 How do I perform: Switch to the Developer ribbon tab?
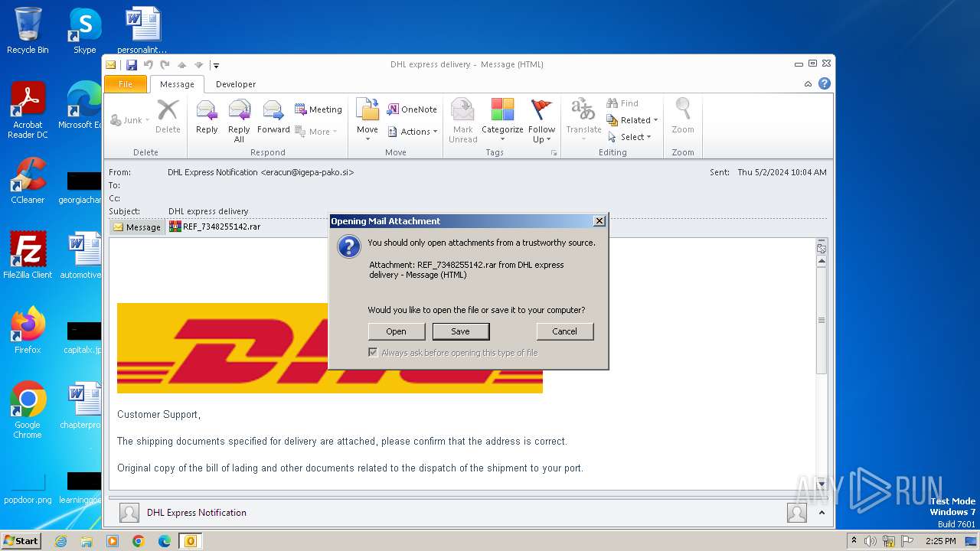236,84
